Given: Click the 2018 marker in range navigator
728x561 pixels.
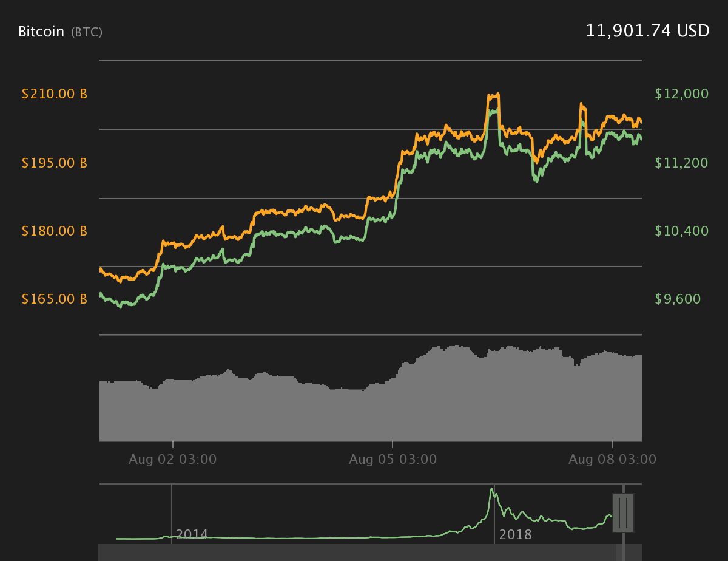Looking at the screenshot, I should coord(515,535).
